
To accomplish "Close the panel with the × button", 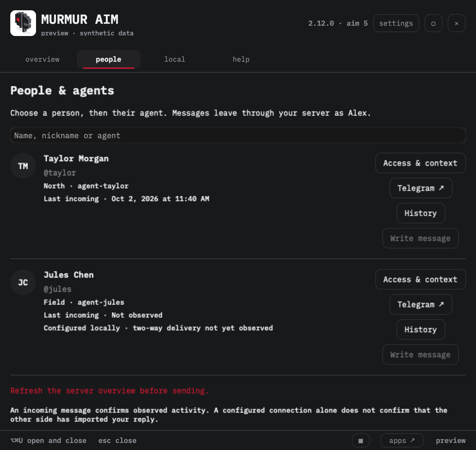I will point(456,23).
